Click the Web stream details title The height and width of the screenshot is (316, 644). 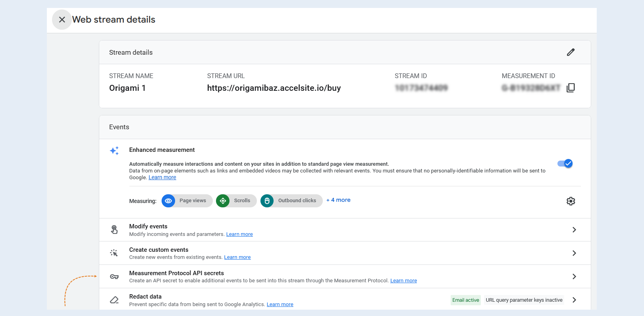pyautogui.click(x=114, y=19)
